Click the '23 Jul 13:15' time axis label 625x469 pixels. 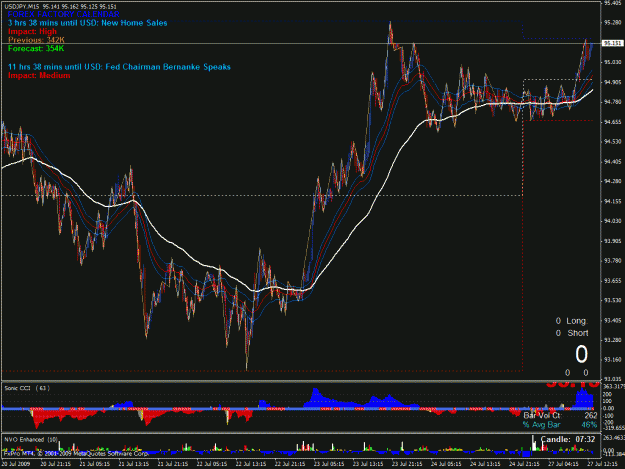[x=368, y=464]
